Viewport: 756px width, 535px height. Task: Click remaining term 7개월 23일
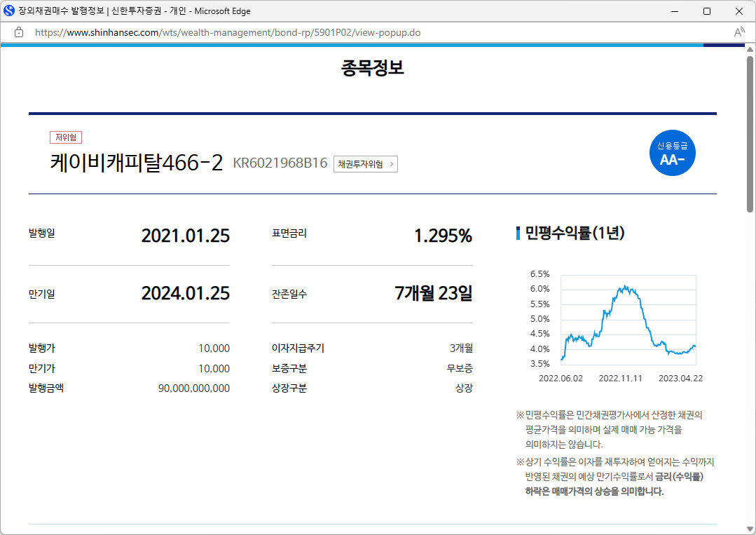[x=434, y=293]
